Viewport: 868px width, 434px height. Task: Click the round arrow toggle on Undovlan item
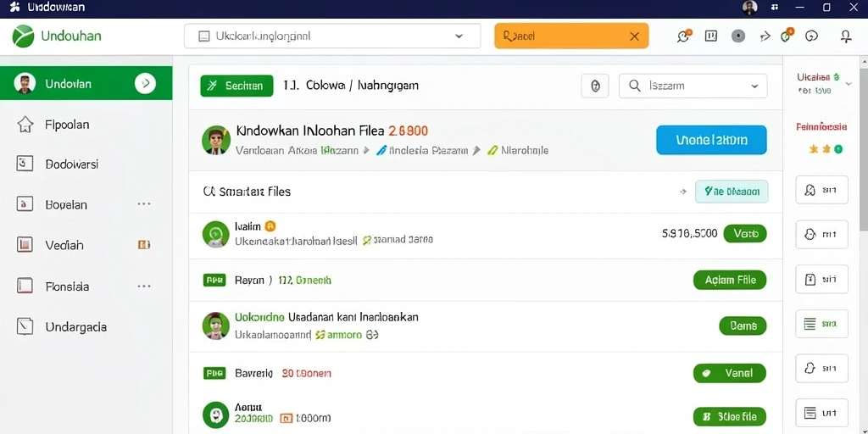[x=145, y=84]
